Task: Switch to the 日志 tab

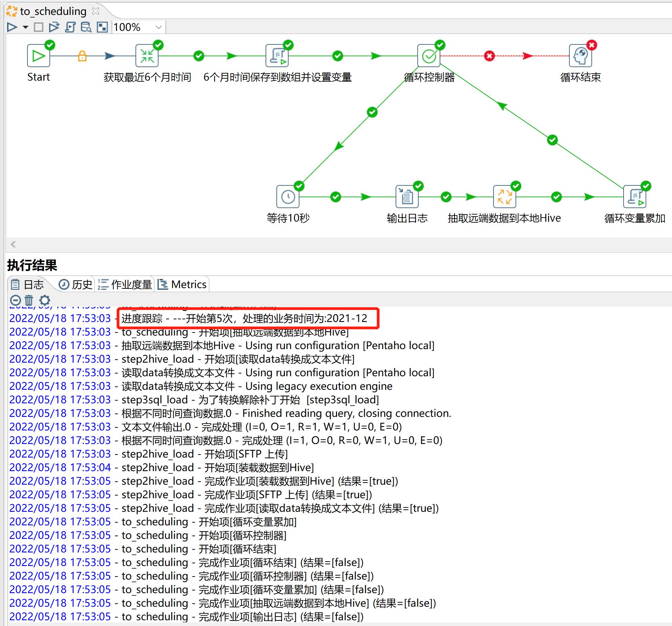Action: point(27,284)
